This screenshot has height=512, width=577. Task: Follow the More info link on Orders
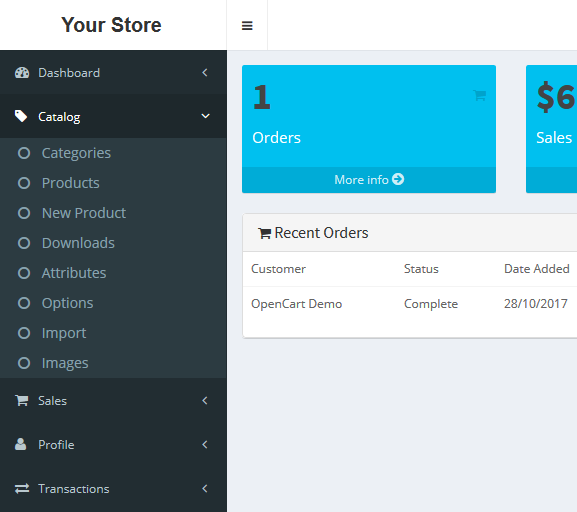pos(369,180)
